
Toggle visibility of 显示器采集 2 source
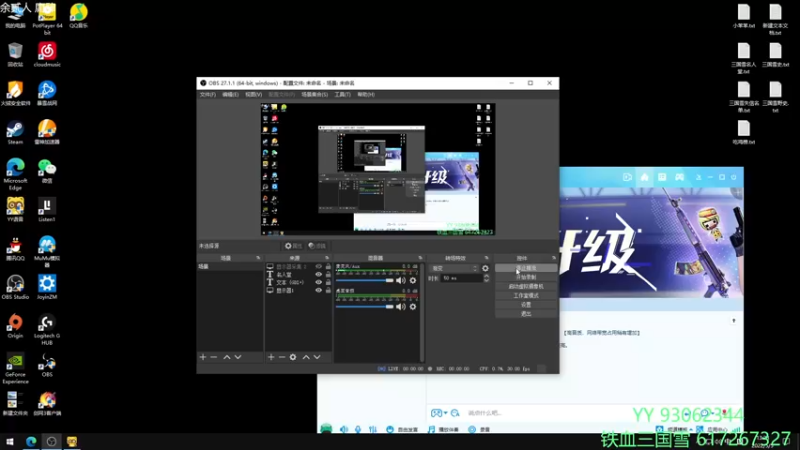[x=318, y=266]
